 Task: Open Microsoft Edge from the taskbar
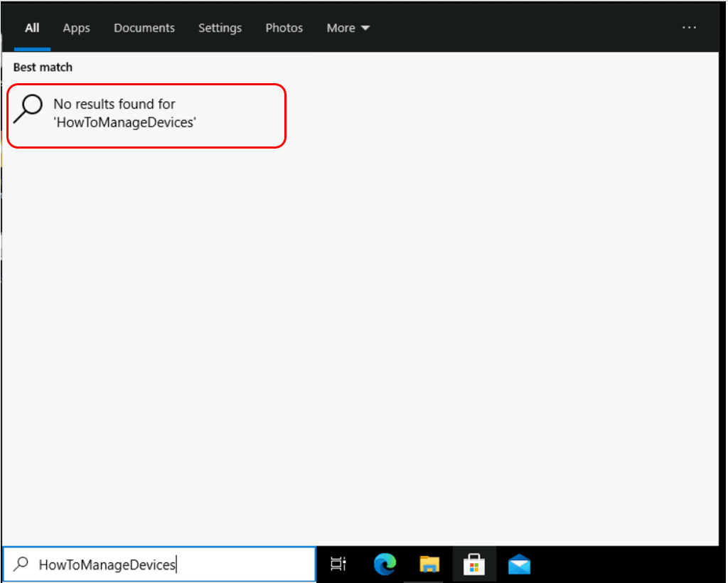[385, 565]
